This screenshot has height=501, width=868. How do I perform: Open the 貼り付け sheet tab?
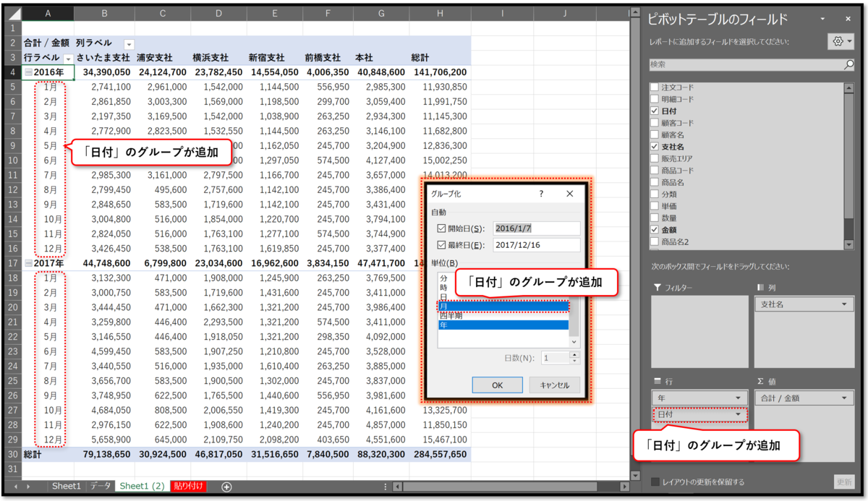tap(189, 487)
